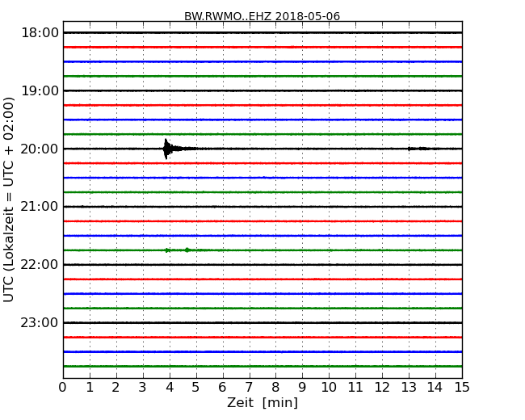This screenshot has width=525, height=420.
Task: Click the second blip near minute 4.7 on green 21:45 trace
Action: point(187,250)
